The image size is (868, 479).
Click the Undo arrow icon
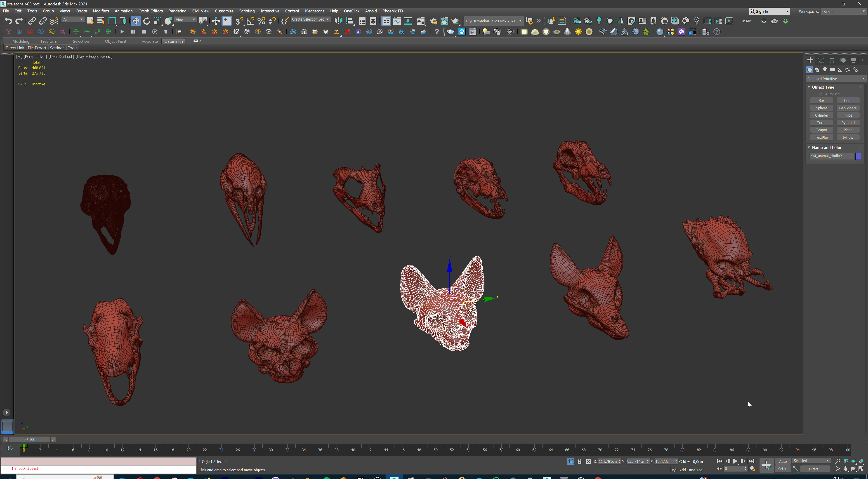click(x=8, y=21)
